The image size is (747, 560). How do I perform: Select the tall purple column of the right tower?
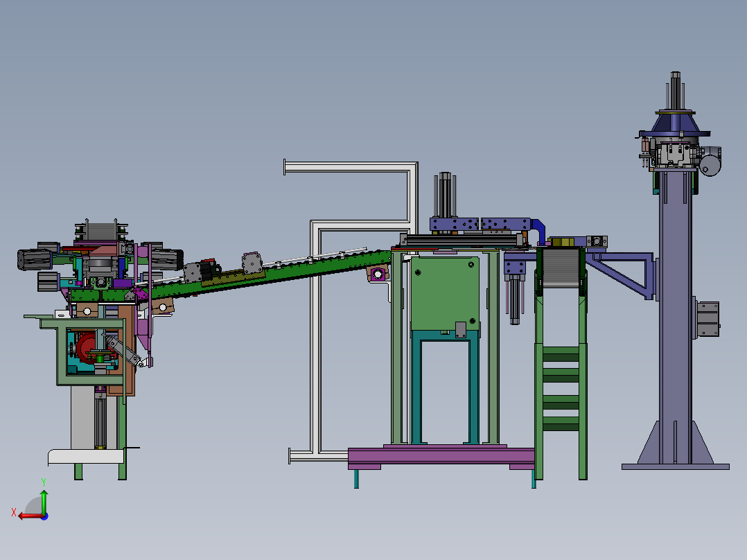[x=676, y=317]
